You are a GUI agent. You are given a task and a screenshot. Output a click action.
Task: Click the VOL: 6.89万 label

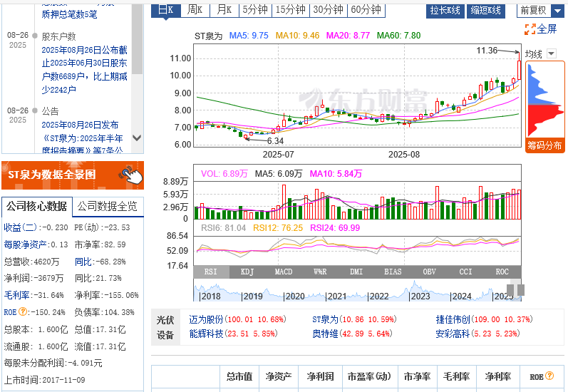pyautogui.click(x=224, y=174)
